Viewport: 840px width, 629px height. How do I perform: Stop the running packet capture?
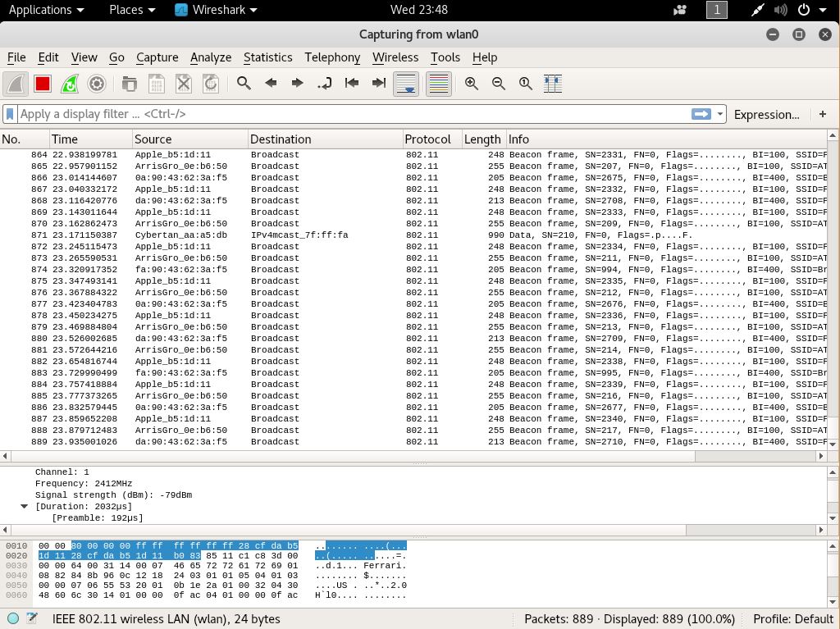point(43,84)
